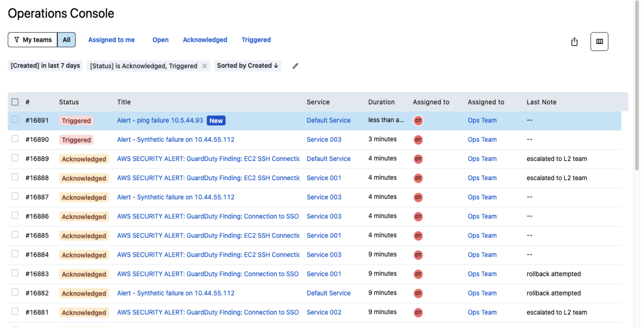Image resolution: width=644 pixels, height=328 pixels.
Task: Click the vertical scrollbar on the right
Action: pos(637,85)
